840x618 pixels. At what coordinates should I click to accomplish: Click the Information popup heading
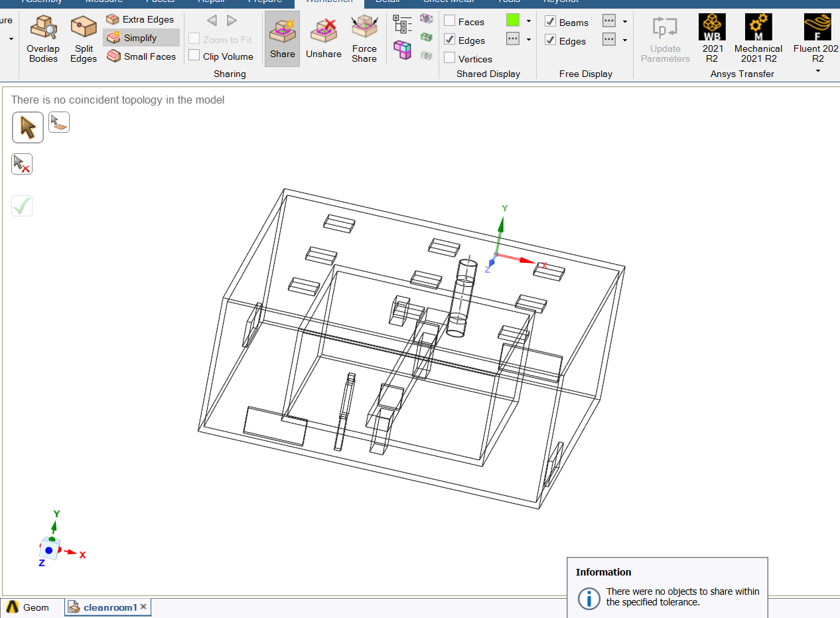click(x=603, y=572)
